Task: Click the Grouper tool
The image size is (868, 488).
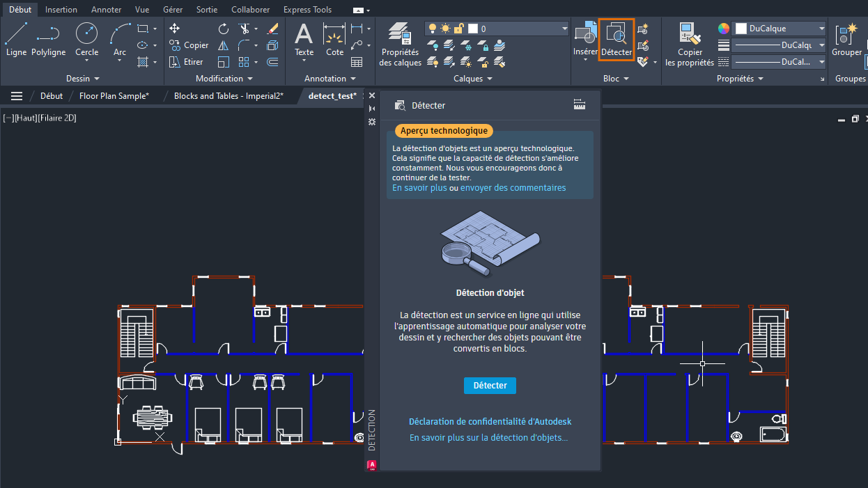Action: click(846, 39)
